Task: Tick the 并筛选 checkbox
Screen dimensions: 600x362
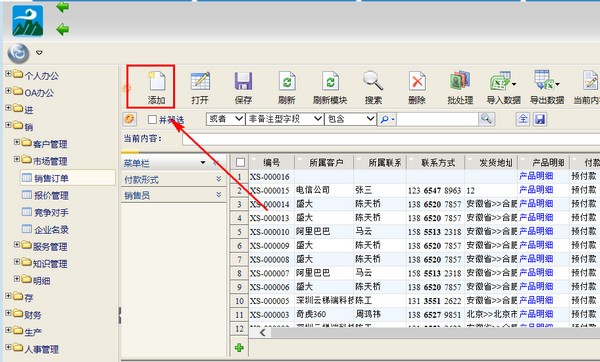Action: pos(152,120)
